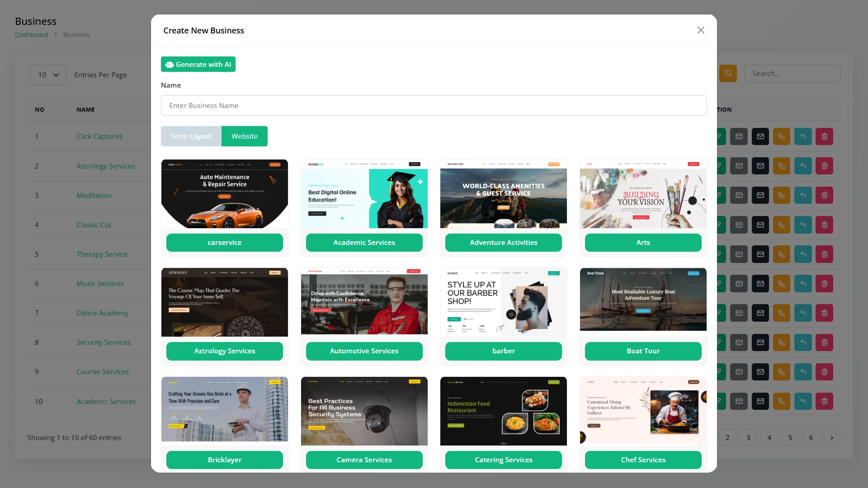Click the reply arrow icon in Classic Cut row
868x488 pixels.
pos(803,225)
